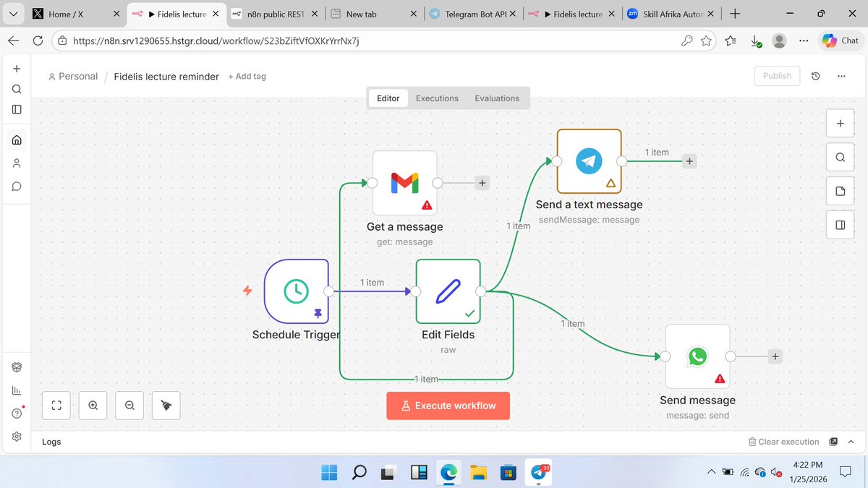Clear execution from the logs bar
The width and height of the screenshot is (868, 488).
coord(783,442)
